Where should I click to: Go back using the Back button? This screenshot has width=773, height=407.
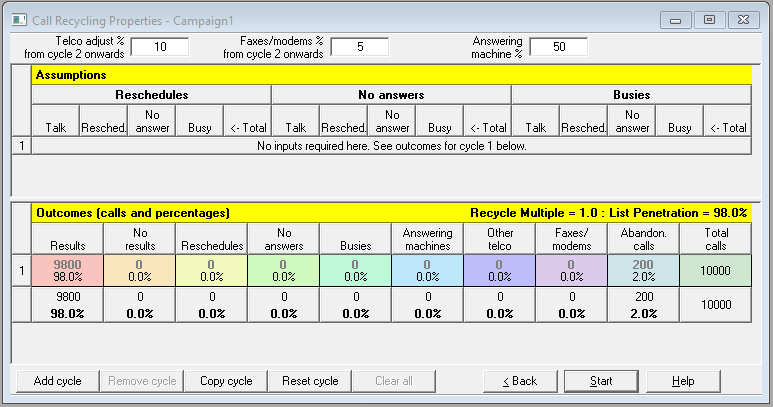(x=519, y=381)
